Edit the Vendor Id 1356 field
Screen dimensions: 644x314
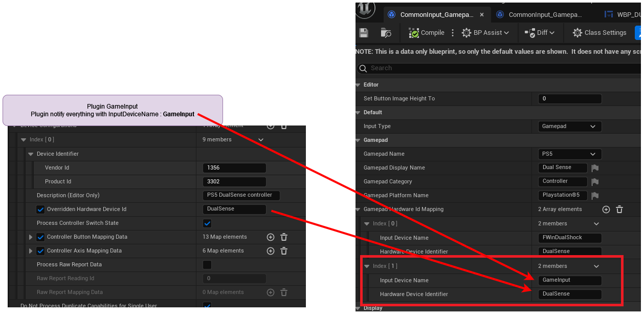click(234, 168)
